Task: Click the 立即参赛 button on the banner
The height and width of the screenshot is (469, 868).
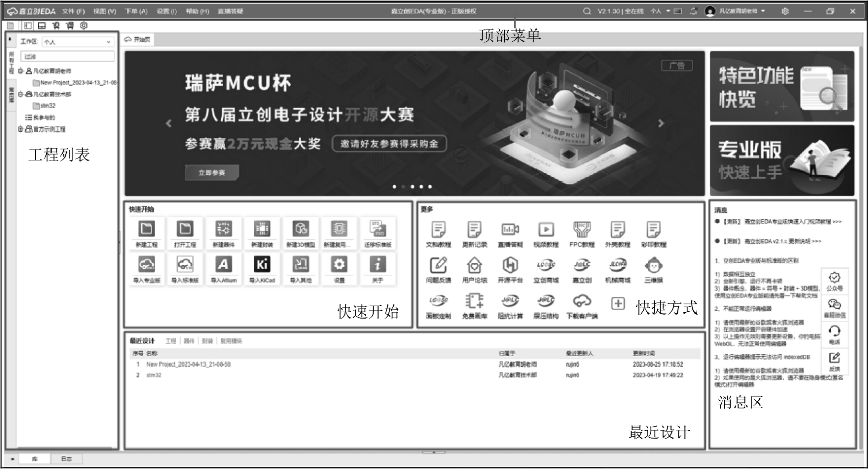Action: coord(212,173)
